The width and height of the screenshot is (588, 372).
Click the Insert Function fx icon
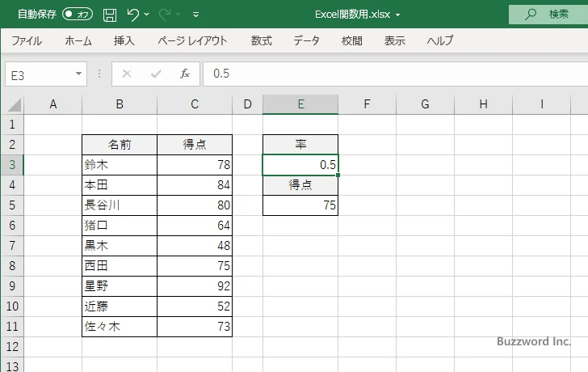[x=185, y=74]
